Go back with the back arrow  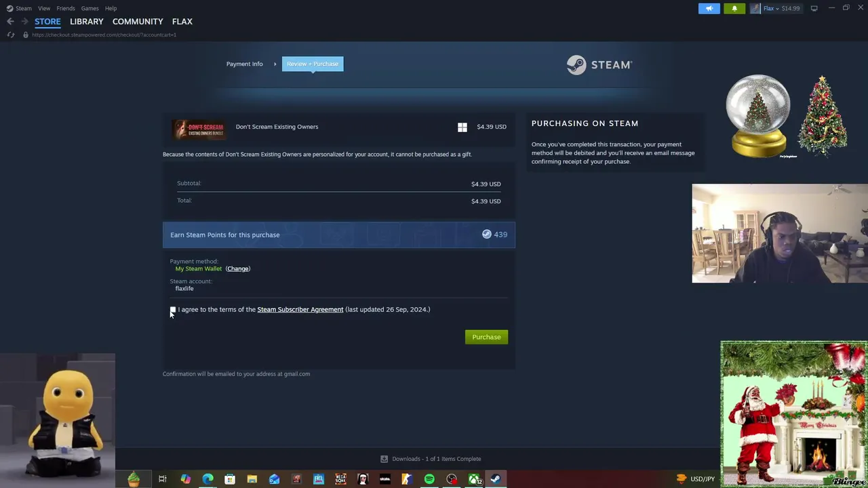point(10,22)
